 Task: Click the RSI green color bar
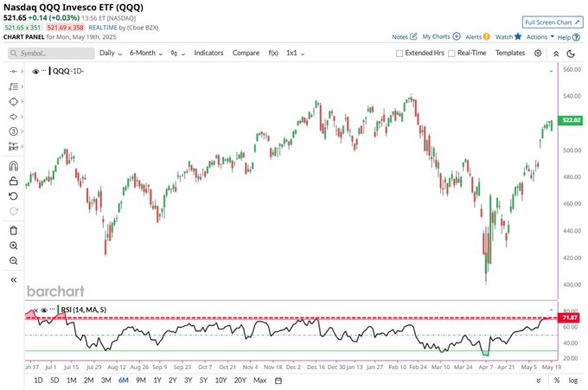pyautogui.click(x=58, y=310)
